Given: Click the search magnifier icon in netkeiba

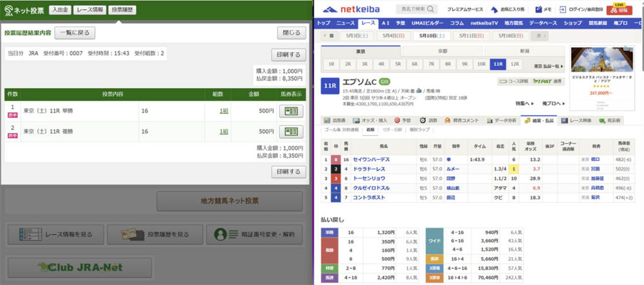Looking at the screenshot, I should (430, 9).
